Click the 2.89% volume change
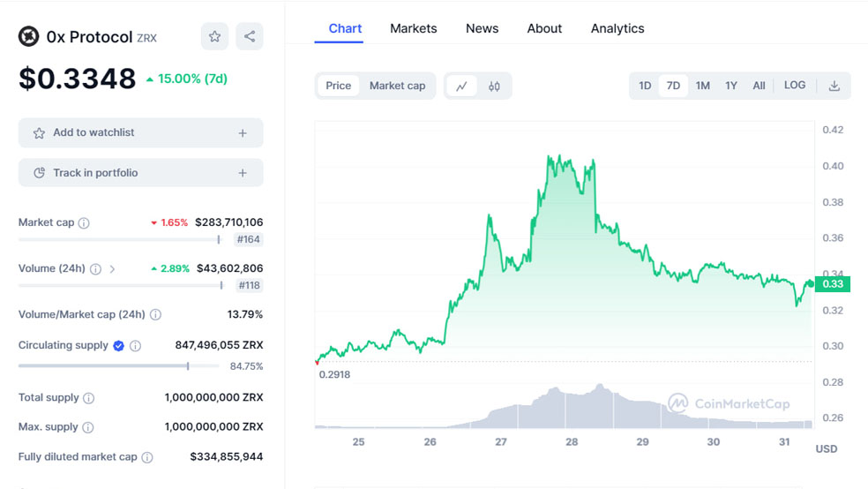Image resolution: width=868 pixels, height=489 pixels. (x=170, y=268)
